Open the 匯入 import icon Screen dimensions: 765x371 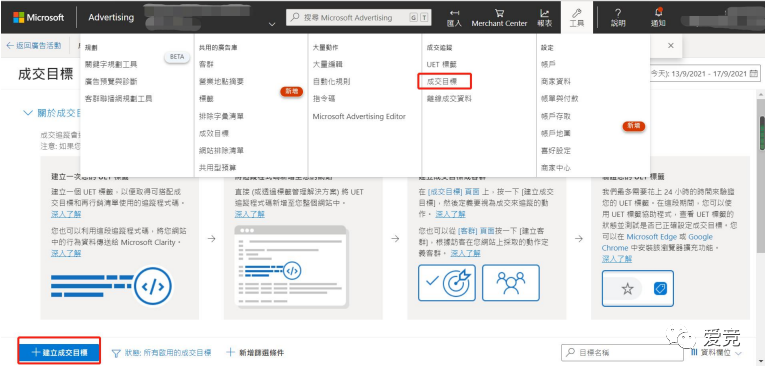tap(454, 13)
